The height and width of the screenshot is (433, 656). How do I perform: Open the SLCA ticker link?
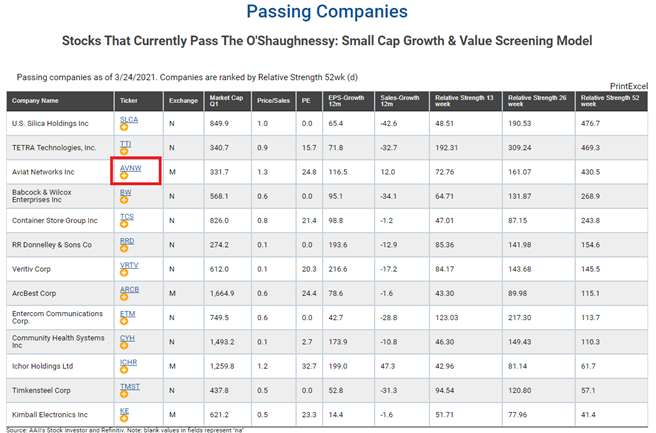[129, 120]
